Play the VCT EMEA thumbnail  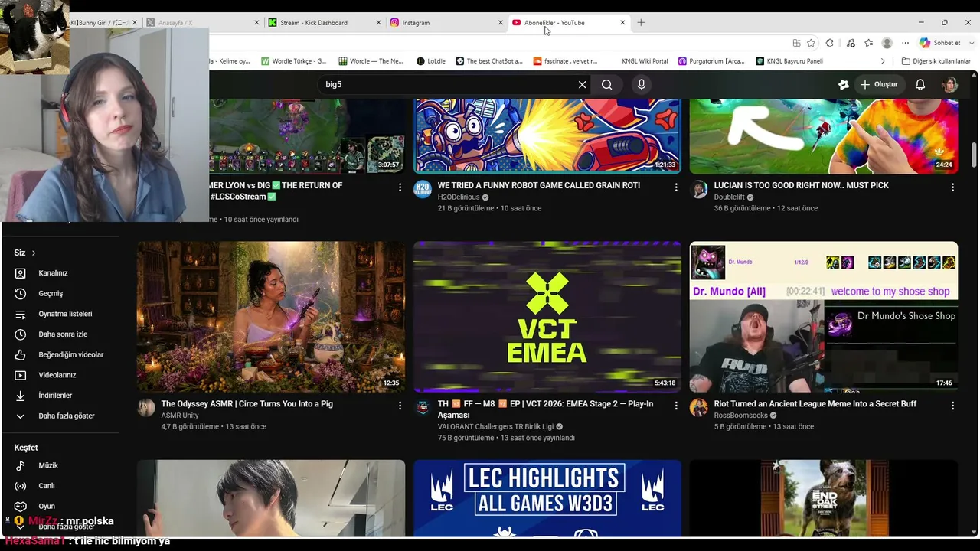coord(547,317)
